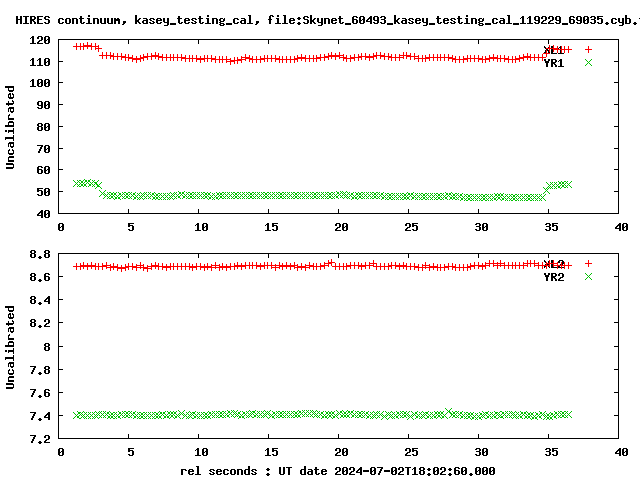Viewport: 640px width, 480px height.
Task: Click the green cross legend marker beside YR2
Action: click(x=588, y=277)
